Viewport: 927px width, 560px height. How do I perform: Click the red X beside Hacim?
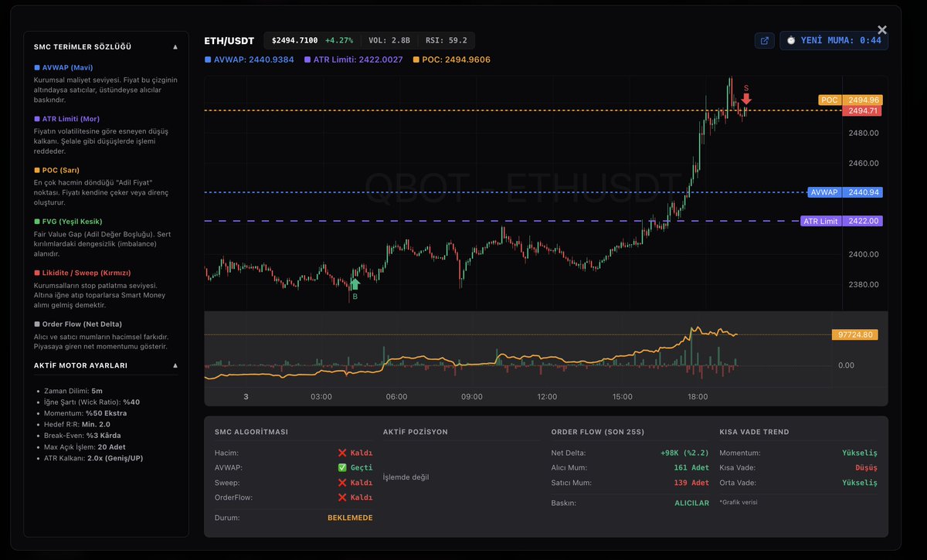point(342,453)
